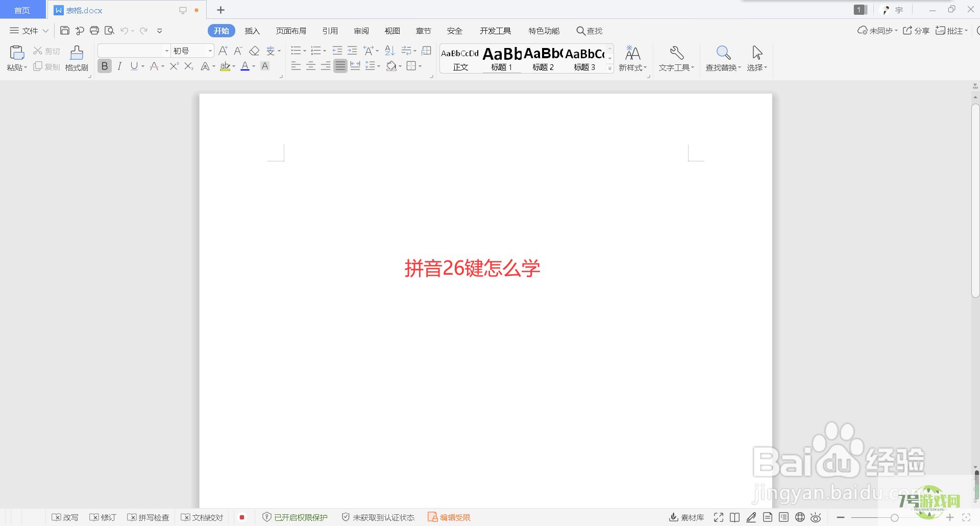
Task: Click 编辑受限 in status bar
Action: click(449, 517)
